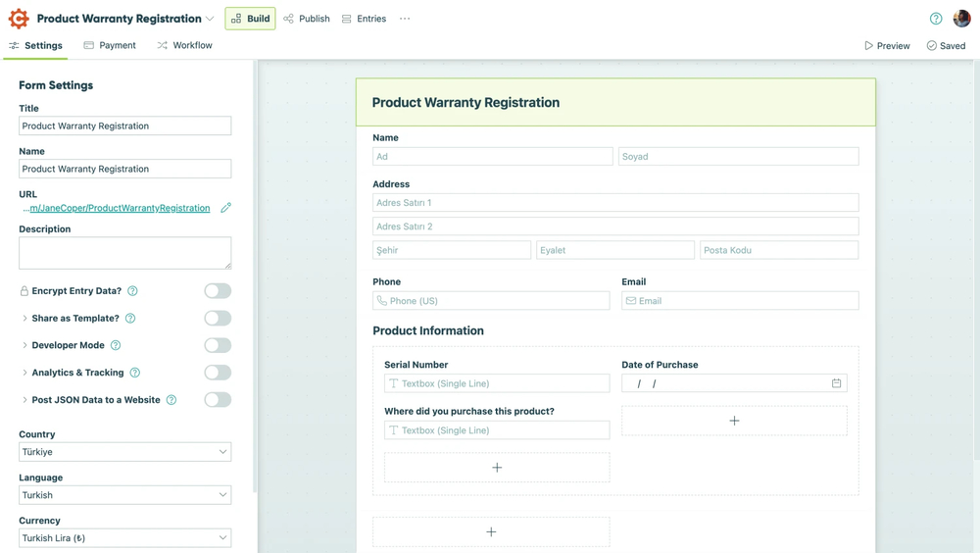The width and height of the screenshot is (980, 553).
Task: Select the form title header banner
Action: pos(615,102)
